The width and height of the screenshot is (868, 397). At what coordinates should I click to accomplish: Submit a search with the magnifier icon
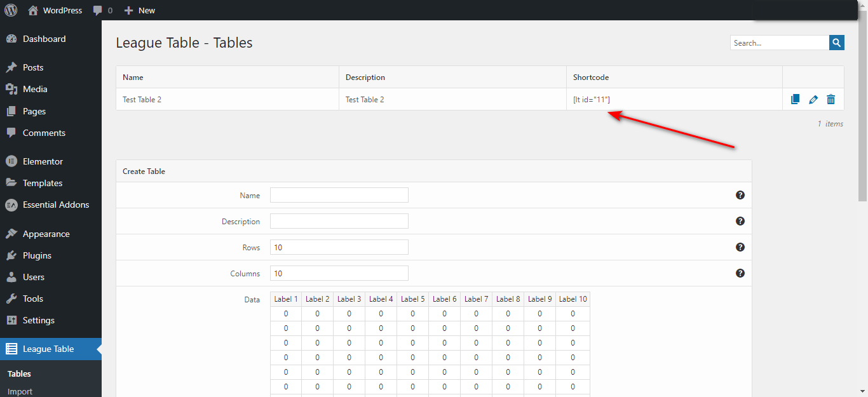tap(836, 42)
